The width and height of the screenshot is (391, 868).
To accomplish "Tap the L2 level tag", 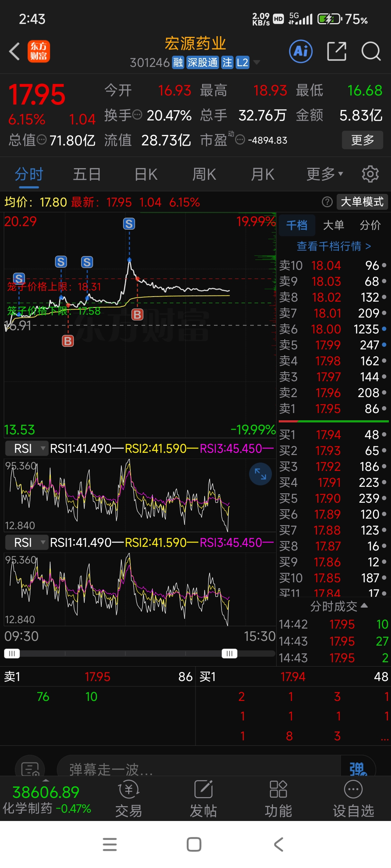I will click(243, 63).
